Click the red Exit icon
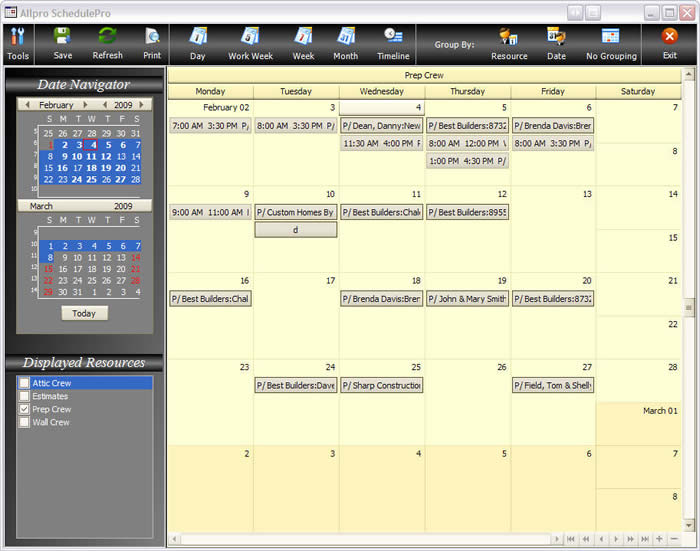700x551 pixels. tap(669, 36)
